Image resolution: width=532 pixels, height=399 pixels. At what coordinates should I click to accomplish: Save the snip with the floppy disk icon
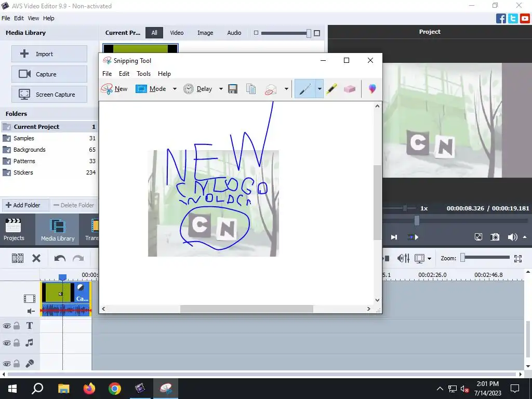pyautogui.click(x=233, y=89)
